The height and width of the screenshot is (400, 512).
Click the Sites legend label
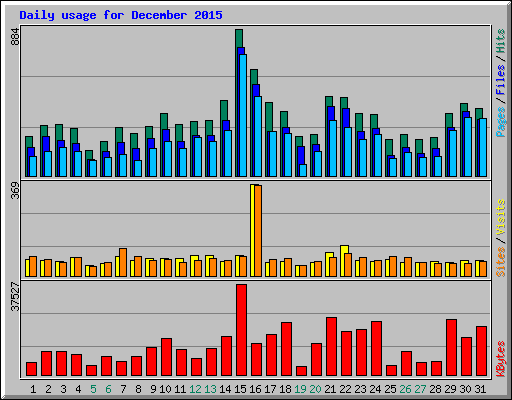(x=501, y=262)
